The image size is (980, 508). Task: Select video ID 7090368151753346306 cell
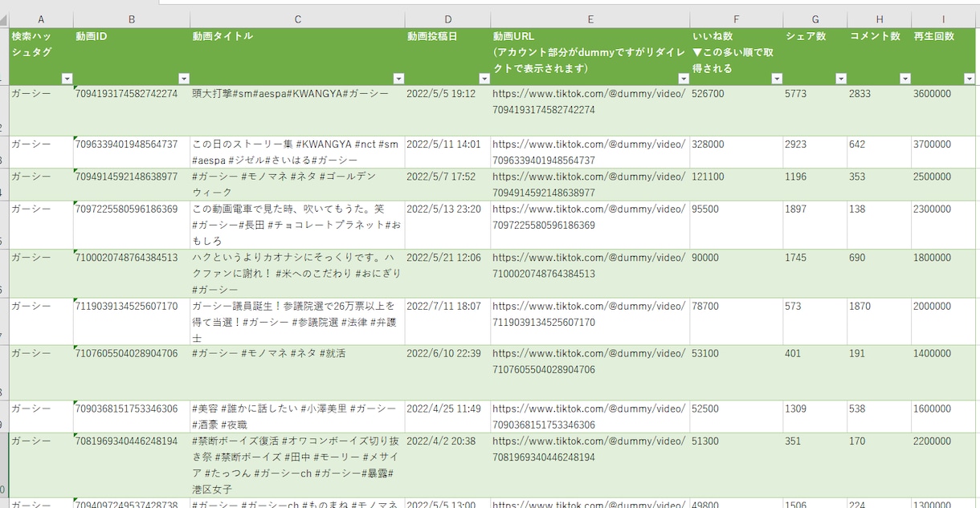132,417
